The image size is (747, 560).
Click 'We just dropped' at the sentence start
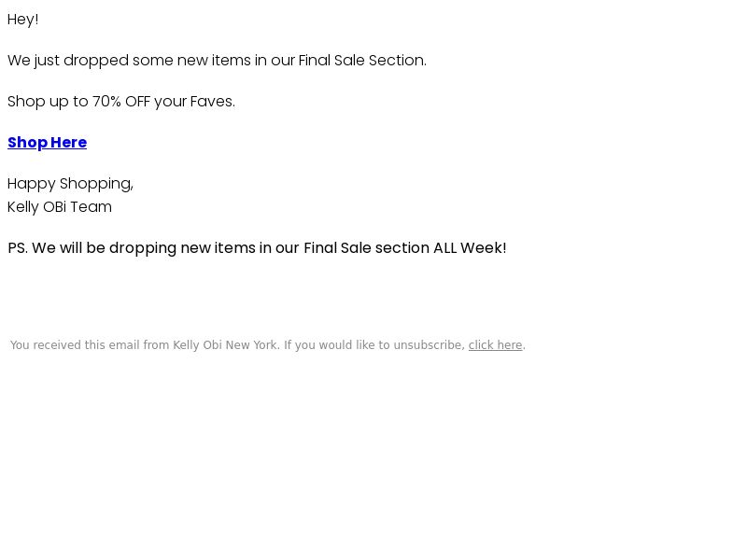coord(68,61)
